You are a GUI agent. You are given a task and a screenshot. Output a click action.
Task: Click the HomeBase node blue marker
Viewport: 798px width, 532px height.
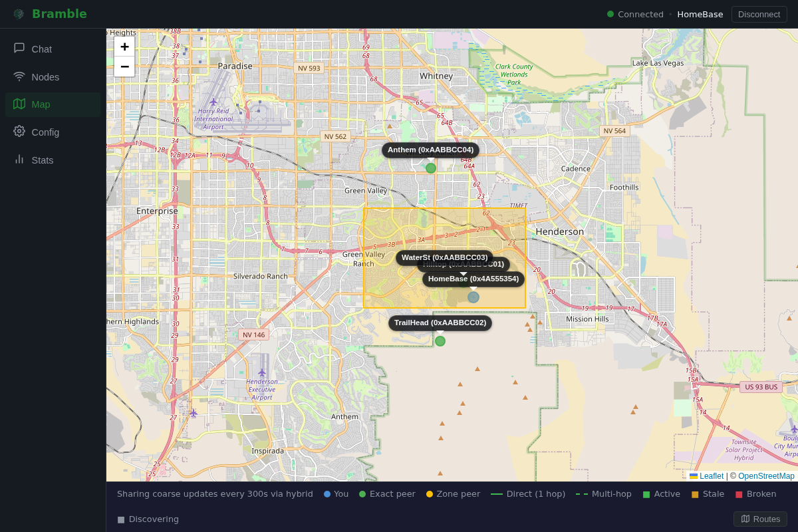coord(473,297)
